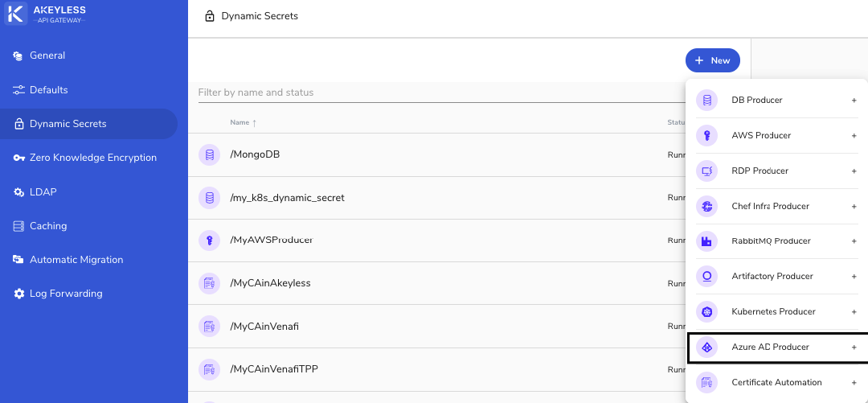Screen dimensions: 868x403
Task: Click the New button
Action: point(712,60)
